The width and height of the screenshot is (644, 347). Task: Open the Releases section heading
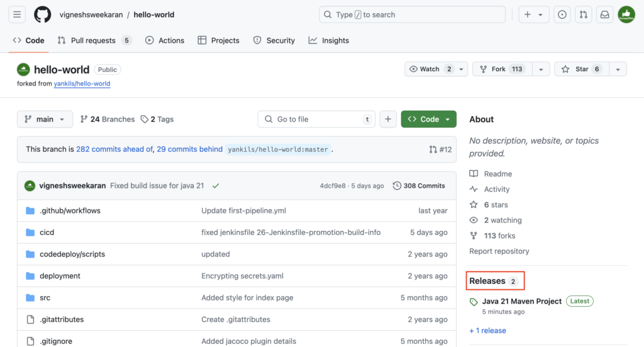click(494, 281)
